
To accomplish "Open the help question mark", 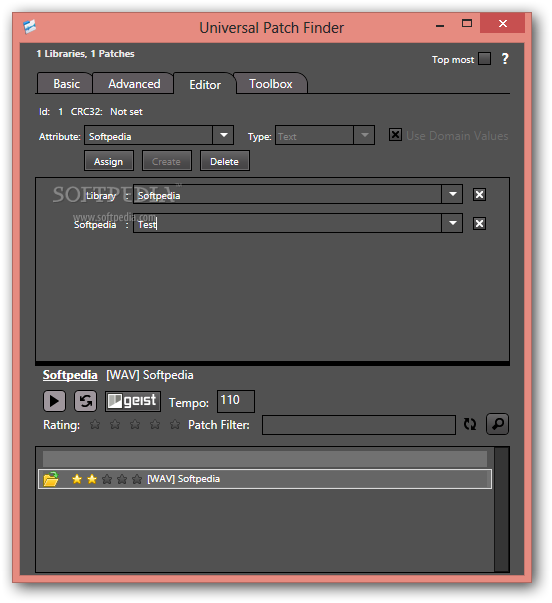I will click(x=505, y=59).
